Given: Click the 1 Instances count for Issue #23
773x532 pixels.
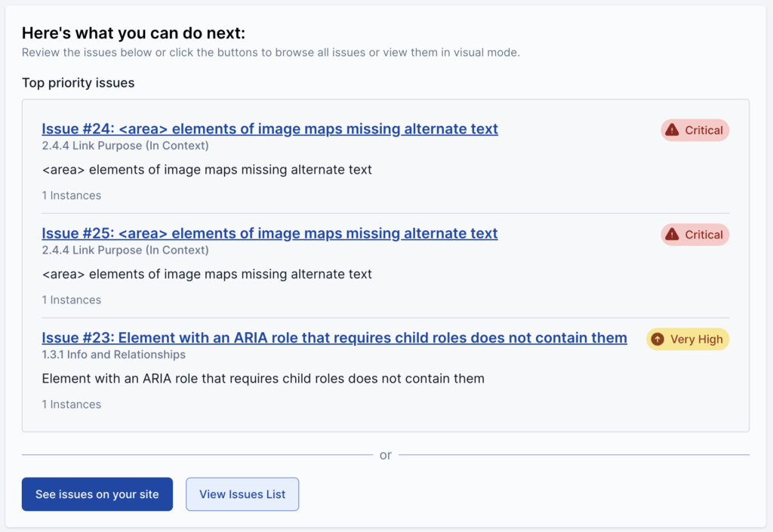Looking at the screenshot, I should coord(71,404).
